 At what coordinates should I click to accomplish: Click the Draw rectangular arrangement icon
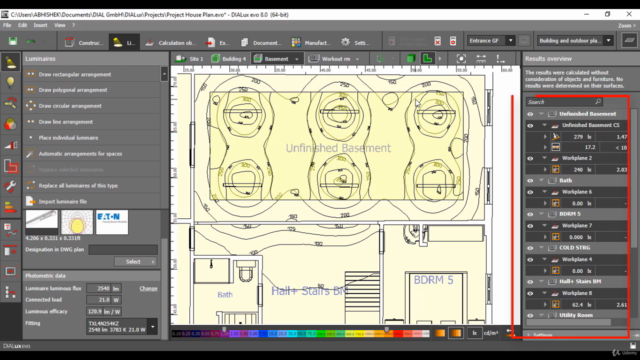pyautogui.click(x=31, y=74)
